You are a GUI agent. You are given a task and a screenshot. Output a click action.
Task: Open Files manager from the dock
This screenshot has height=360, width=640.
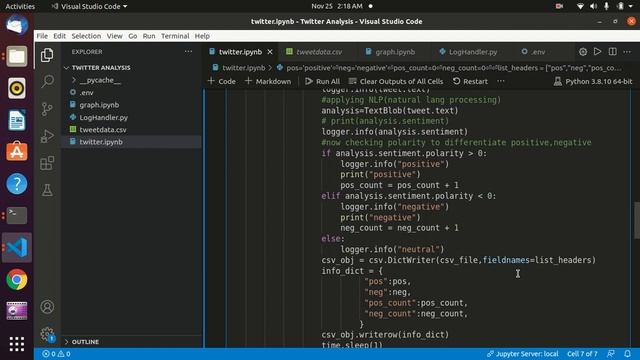pyautogui.click(x=17, y=56)
